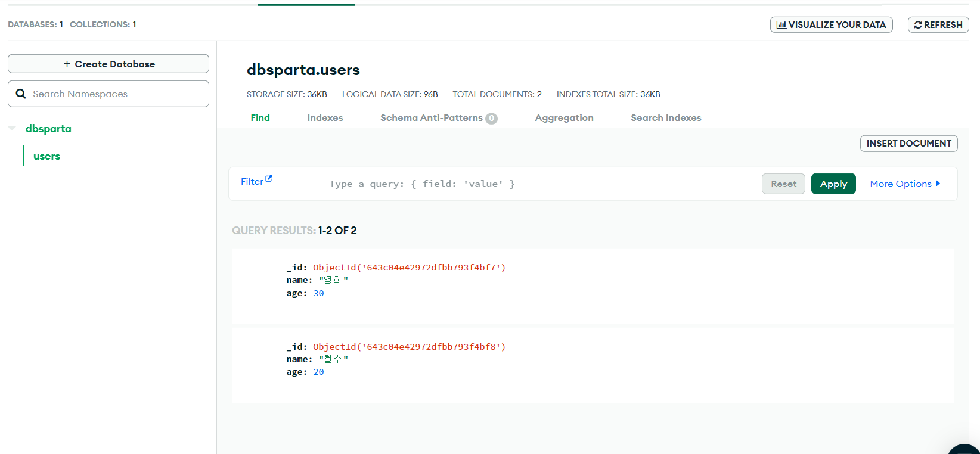Switch to the Aggregation tab

tap(564, 118)
